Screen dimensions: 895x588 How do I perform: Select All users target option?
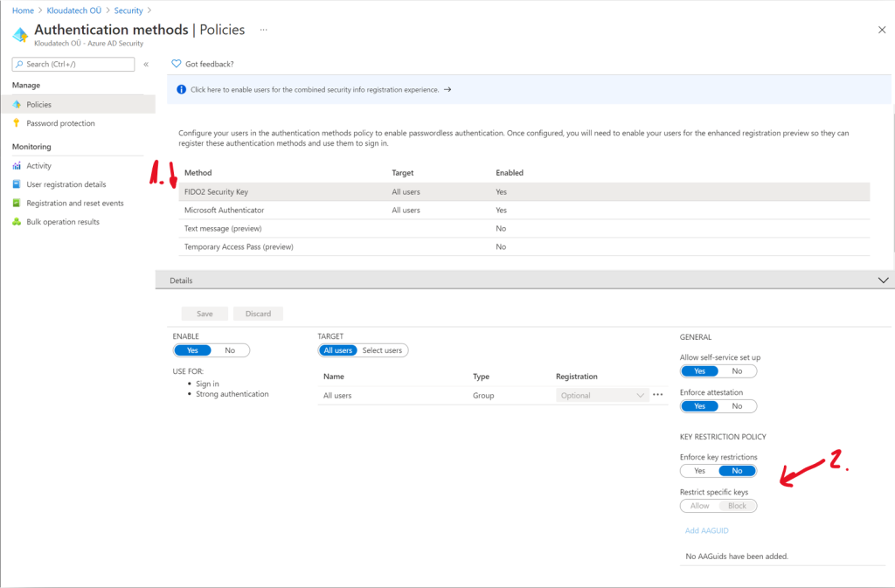pos(338,350)
